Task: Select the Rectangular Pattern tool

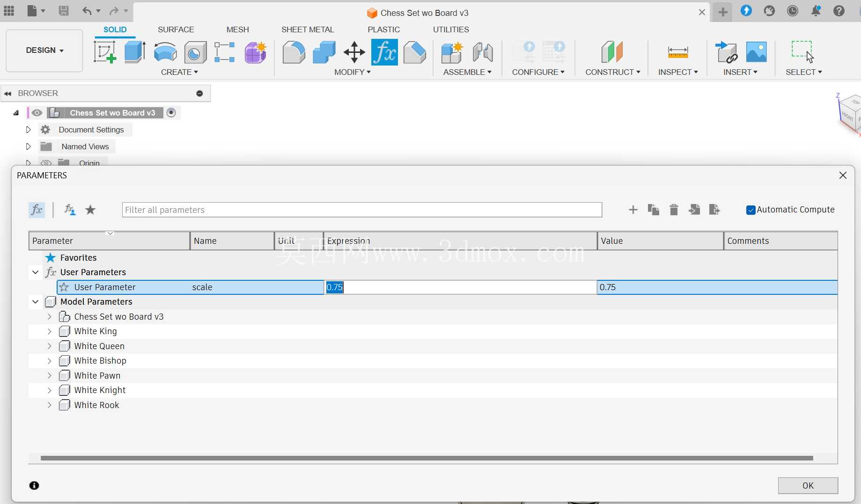Action: pos(225,52)
